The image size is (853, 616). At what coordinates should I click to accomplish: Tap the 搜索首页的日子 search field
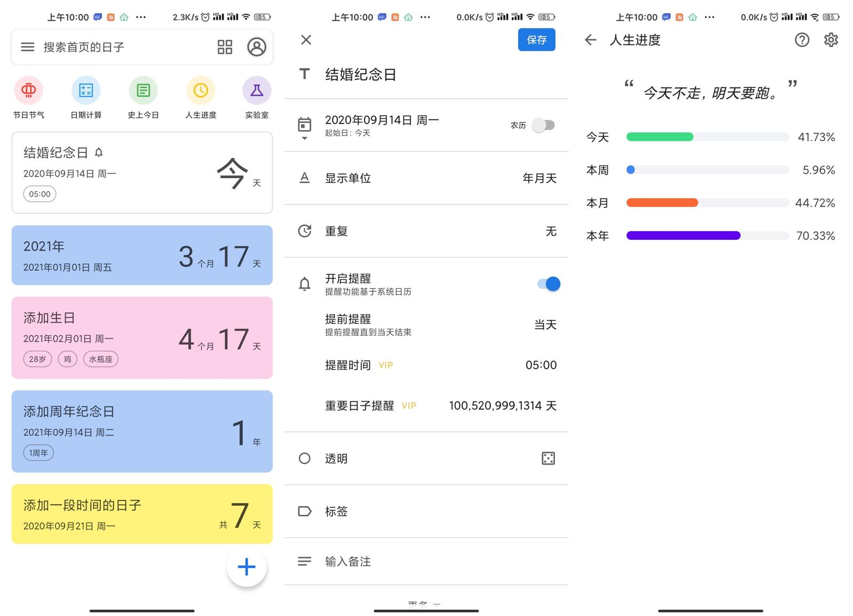coord(117,47)
